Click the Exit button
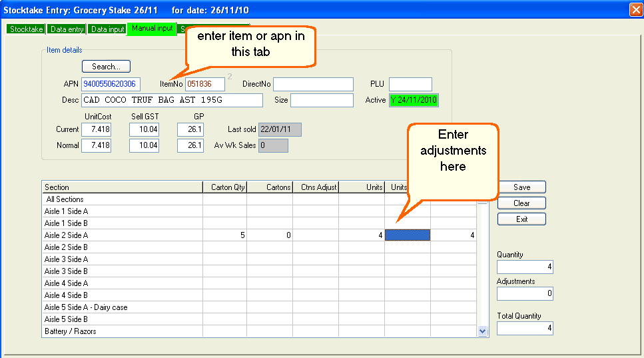Screen dimensions: 644x358 coord(521,219)
